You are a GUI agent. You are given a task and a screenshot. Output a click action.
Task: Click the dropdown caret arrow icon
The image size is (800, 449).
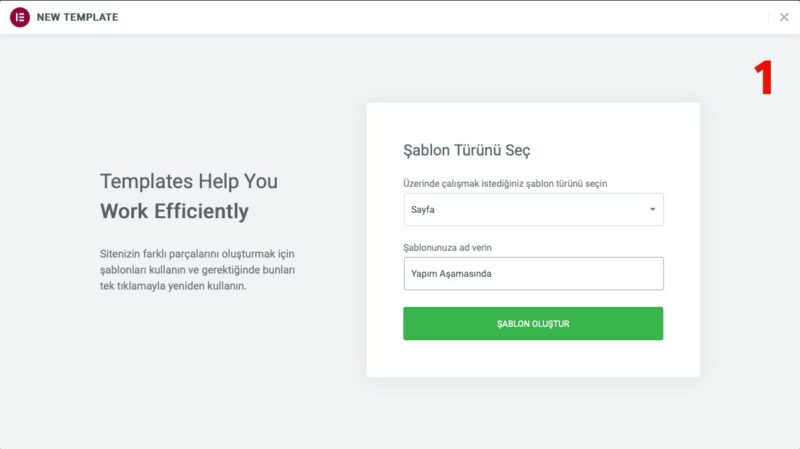pos(652,209)
